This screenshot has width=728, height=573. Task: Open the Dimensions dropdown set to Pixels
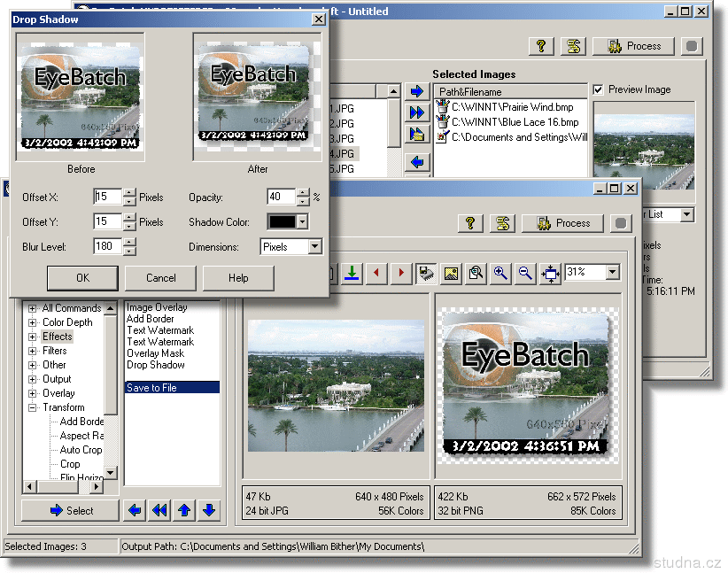tap(314, 247)
